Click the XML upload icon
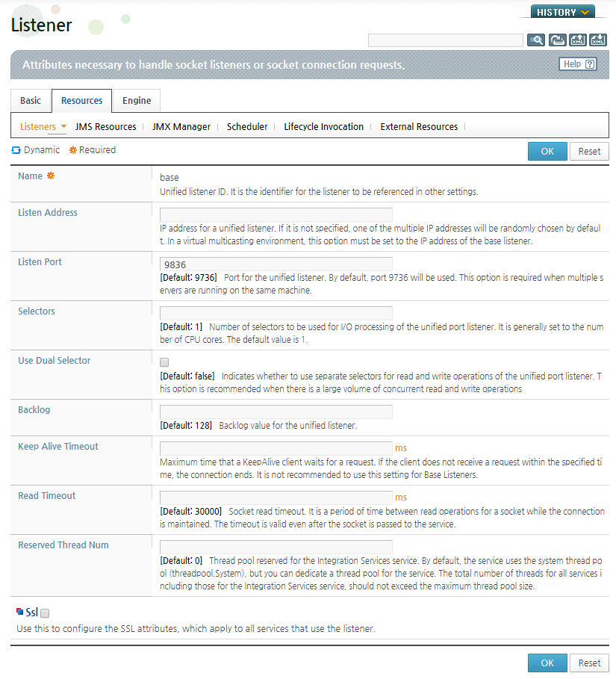Viewport: 616px width, 679px height. (x=577, y=40)
